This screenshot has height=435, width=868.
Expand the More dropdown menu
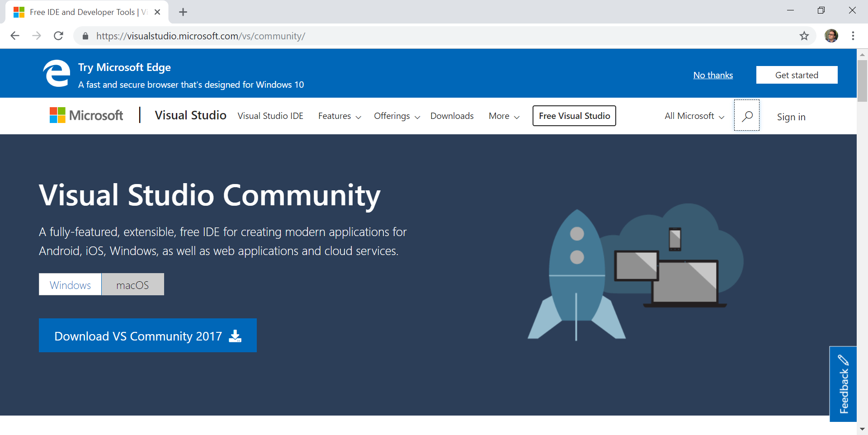504,116
